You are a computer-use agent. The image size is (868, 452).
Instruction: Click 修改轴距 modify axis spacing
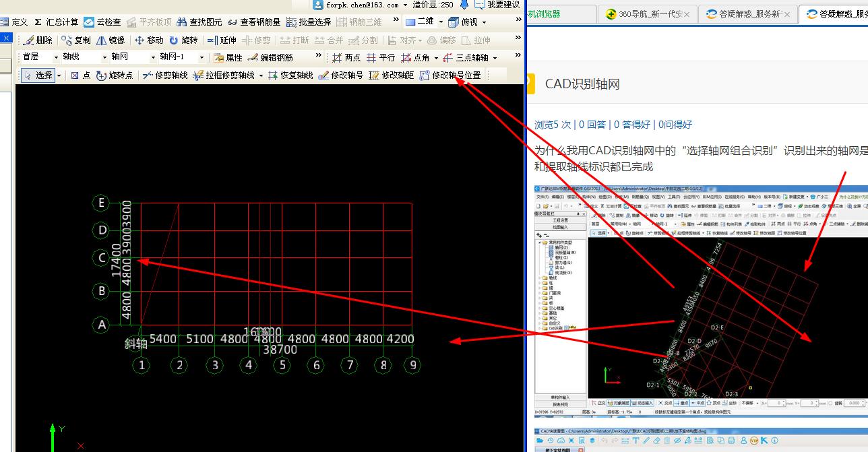tap(392, 75)
